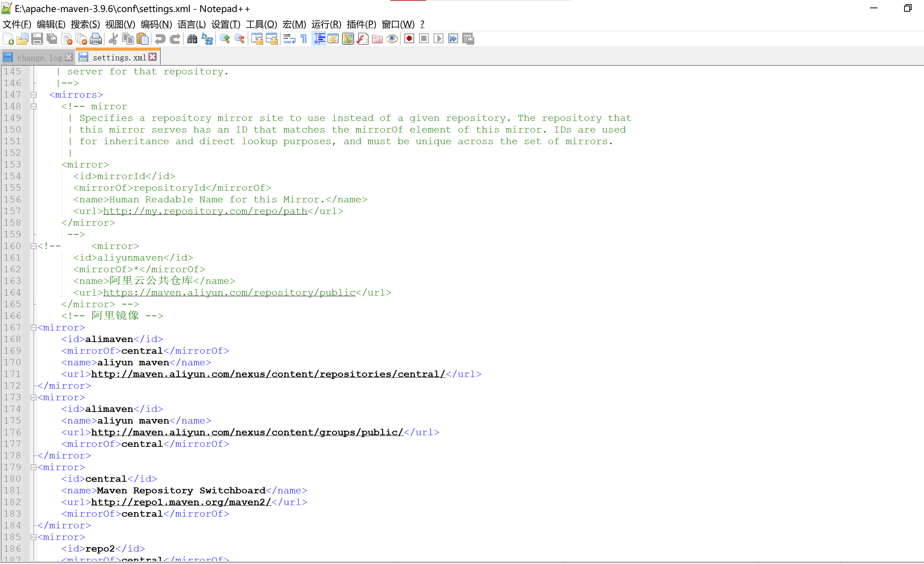The width and height of the screenshot is (924, 564).
Task: Click the Print toolbar icon
Action: [x=96, y=39]
